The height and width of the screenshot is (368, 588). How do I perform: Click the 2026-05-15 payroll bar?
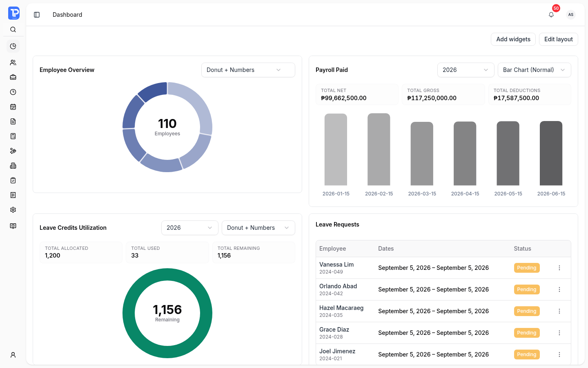[508, 153]
